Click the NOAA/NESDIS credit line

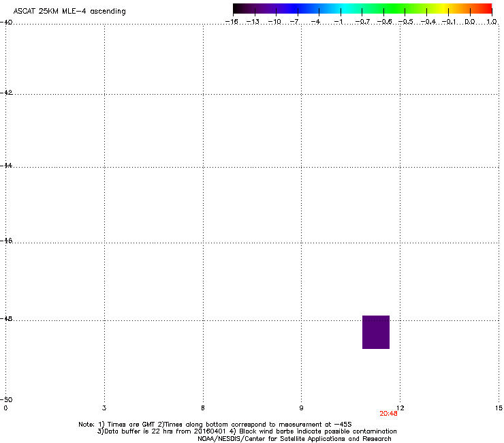[x=294, y=439]
